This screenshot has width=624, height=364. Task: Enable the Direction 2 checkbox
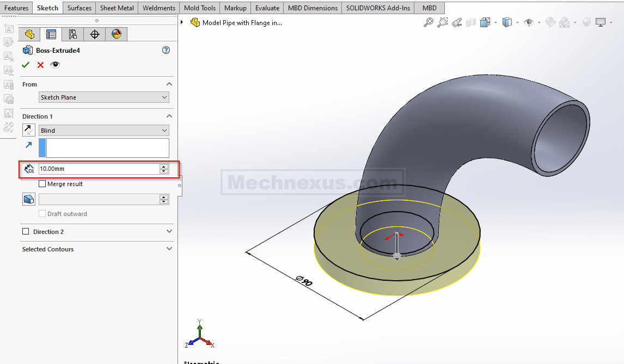(x=26, y=232)
